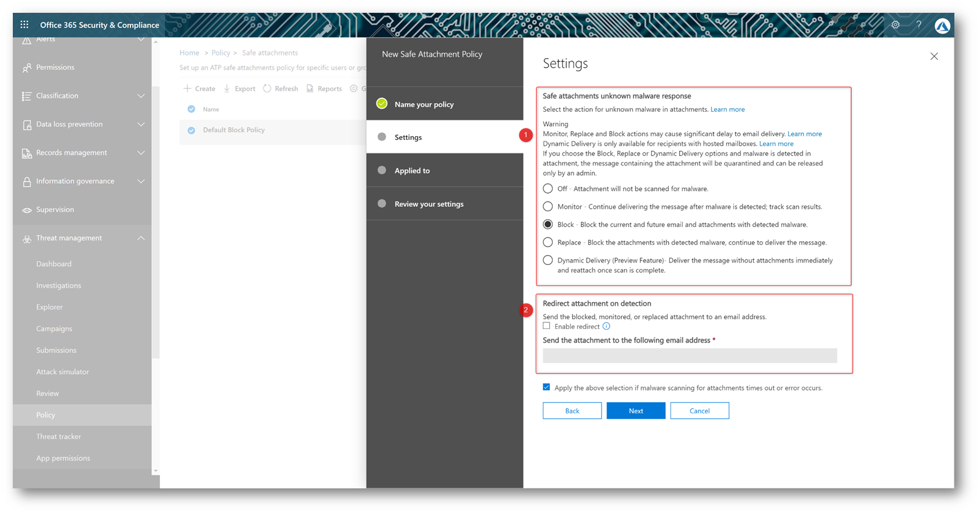
Task: Open App permissions in the sidebar
Action: (x=63, y=458)
